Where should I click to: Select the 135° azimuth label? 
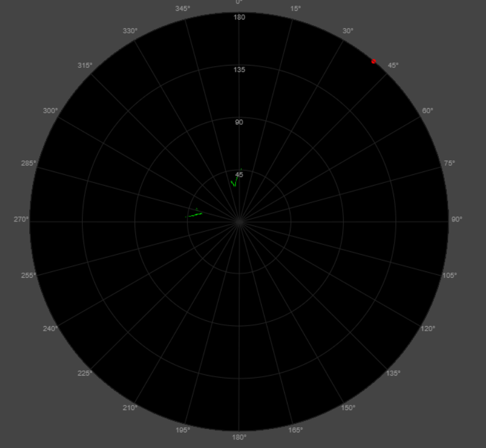pyautogui.click(x=392, y=373)
